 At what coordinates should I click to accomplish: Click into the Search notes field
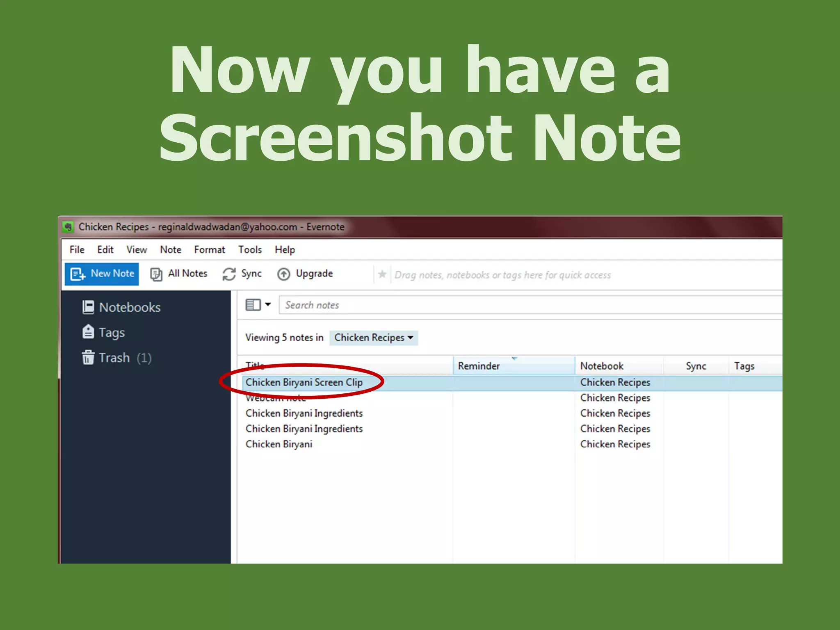[530, 305]
